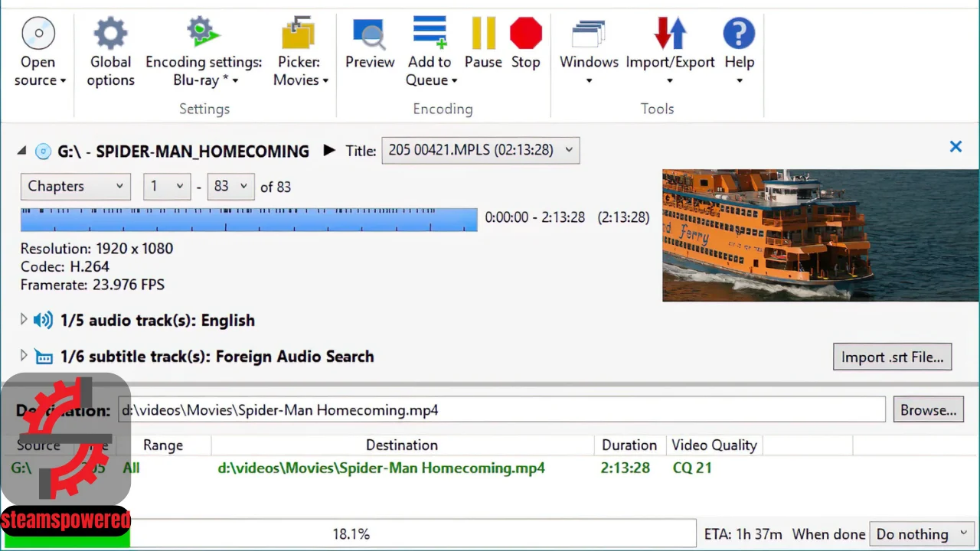
Task: Close the source with blue X
Action: tap(955, 146)
